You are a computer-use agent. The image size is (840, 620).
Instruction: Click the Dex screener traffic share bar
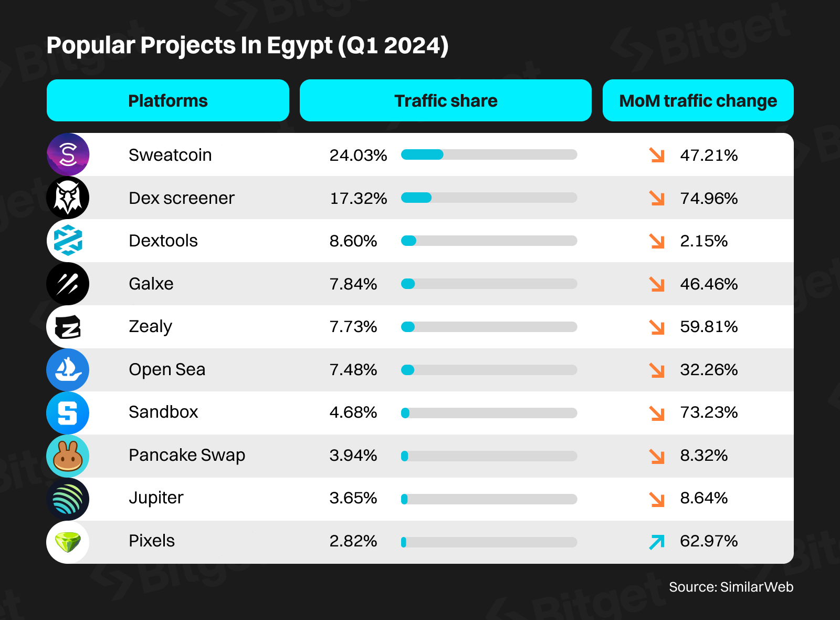click(489, 198)
